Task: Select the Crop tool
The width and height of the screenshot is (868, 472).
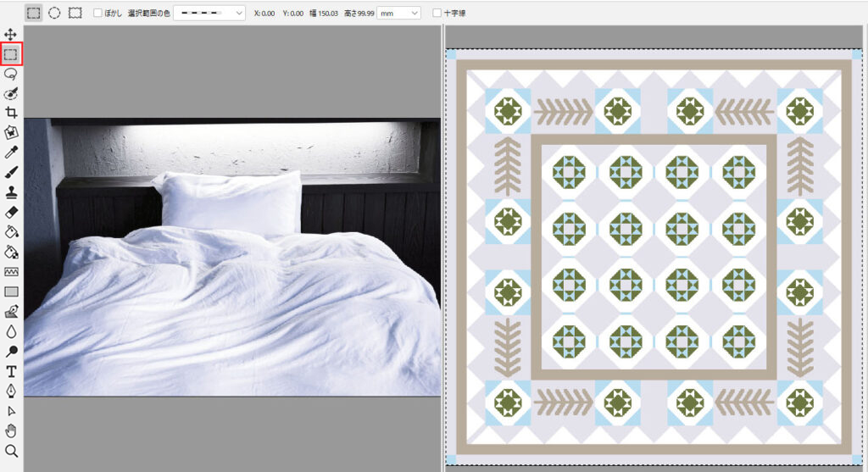Action: 10,113
